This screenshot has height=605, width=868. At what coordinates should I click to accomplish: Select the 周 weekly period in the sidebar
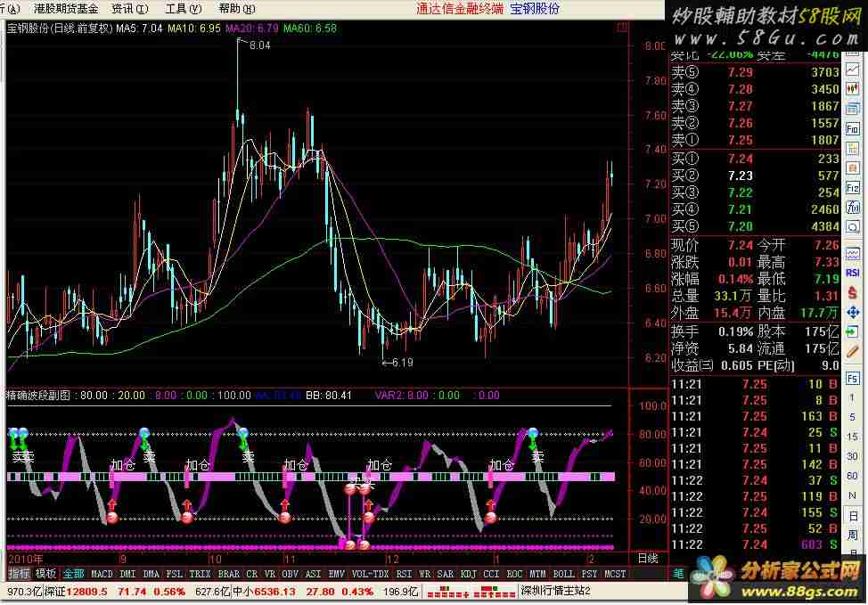853,535
